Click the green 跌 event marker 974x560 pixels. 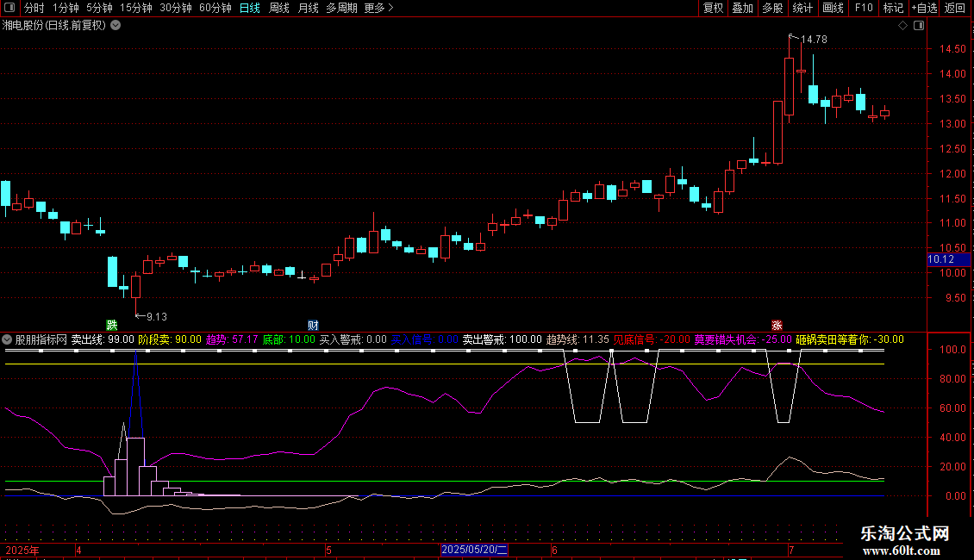click(x=112, y=325)
